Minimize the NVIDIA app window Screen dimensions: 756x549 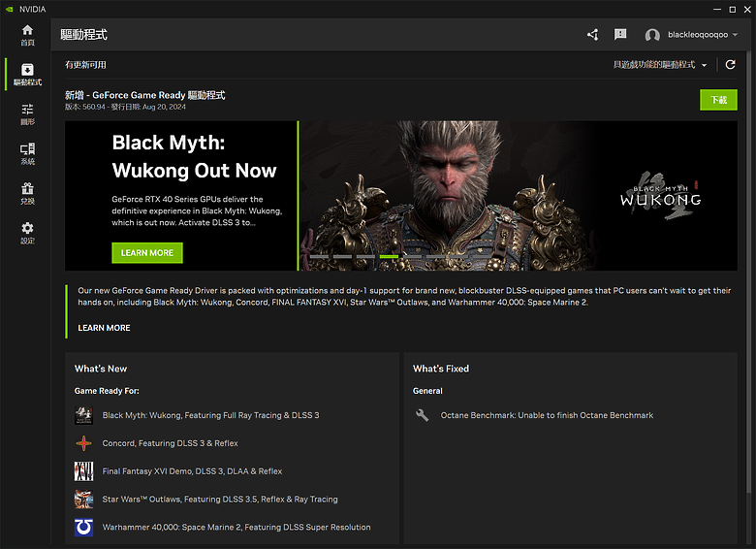(717, 9)
